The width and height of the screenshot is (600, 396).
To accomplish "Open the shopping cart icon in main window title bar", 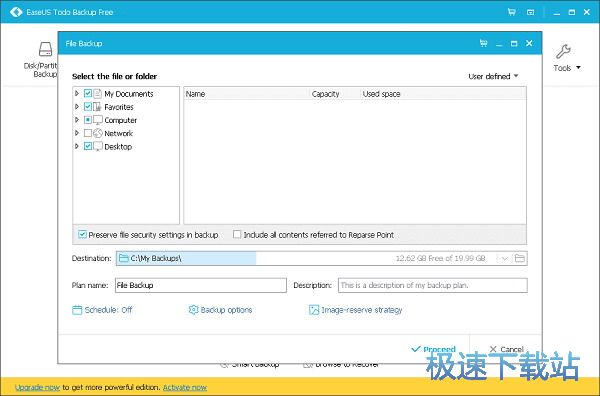I will tap(512, 12).
